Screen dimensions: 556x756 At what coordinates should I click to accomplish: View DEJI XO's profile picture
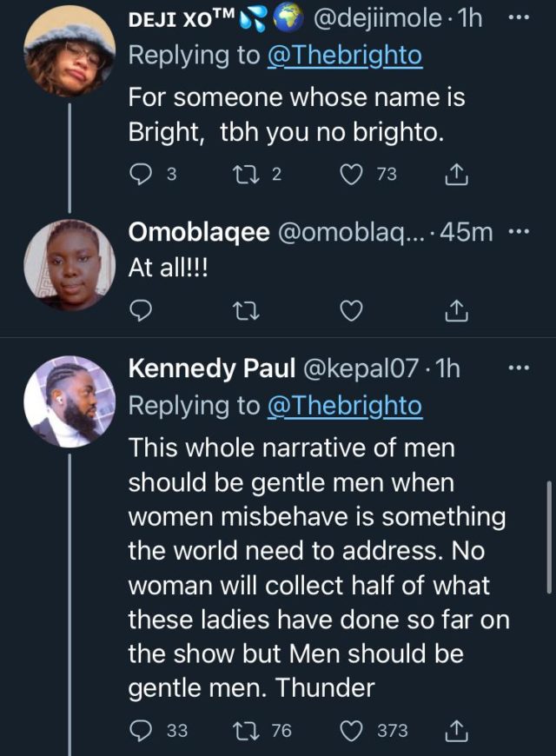(x=69, y=56)
